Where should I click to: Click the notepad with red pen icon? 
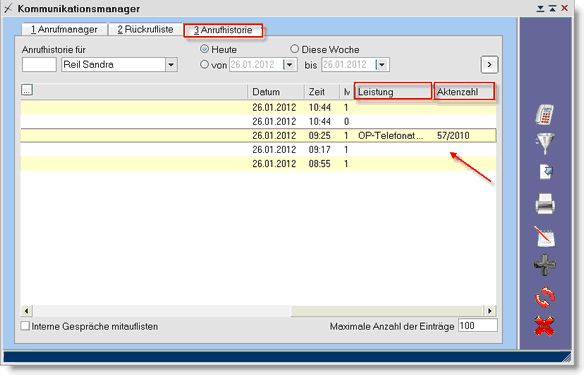(545, 236)
